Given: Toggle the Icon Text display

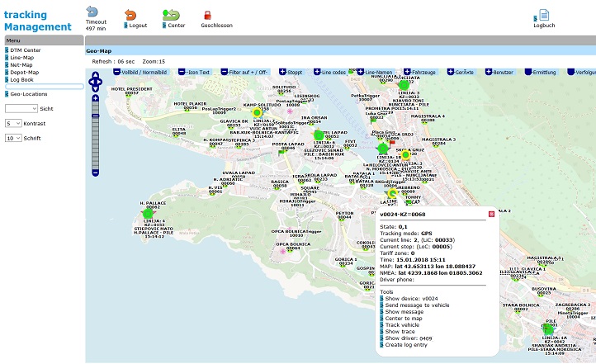Looking at the screenshot, I should click(x=194, y=73).
